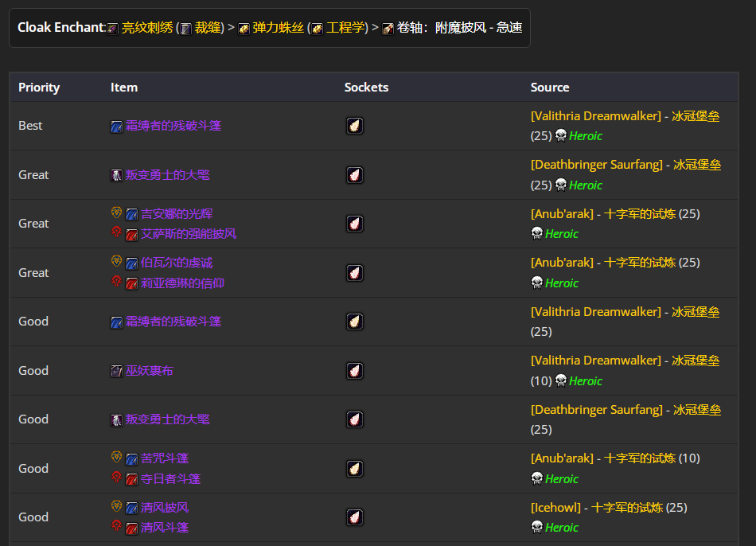The width and height of the screenshot is (756, 546).
Task: Click the socket gem icon in the Best row
Action: [354, 125]
